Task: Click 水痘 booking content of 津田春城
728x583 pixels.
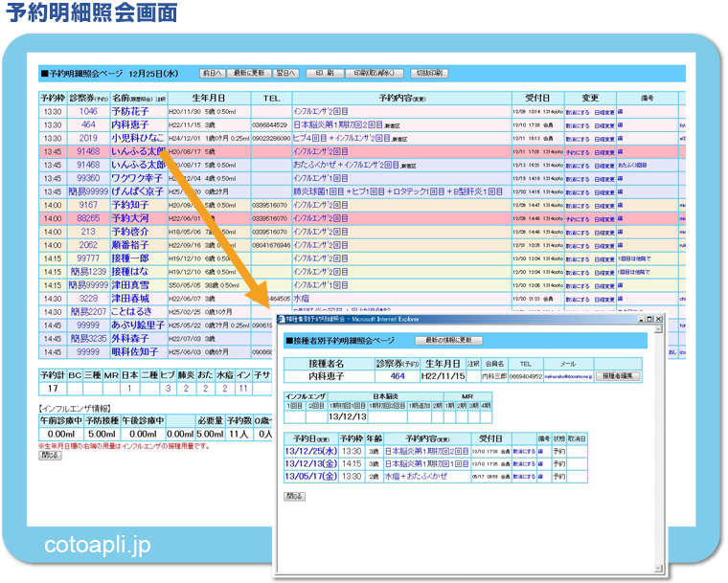Action: (302, 299)
